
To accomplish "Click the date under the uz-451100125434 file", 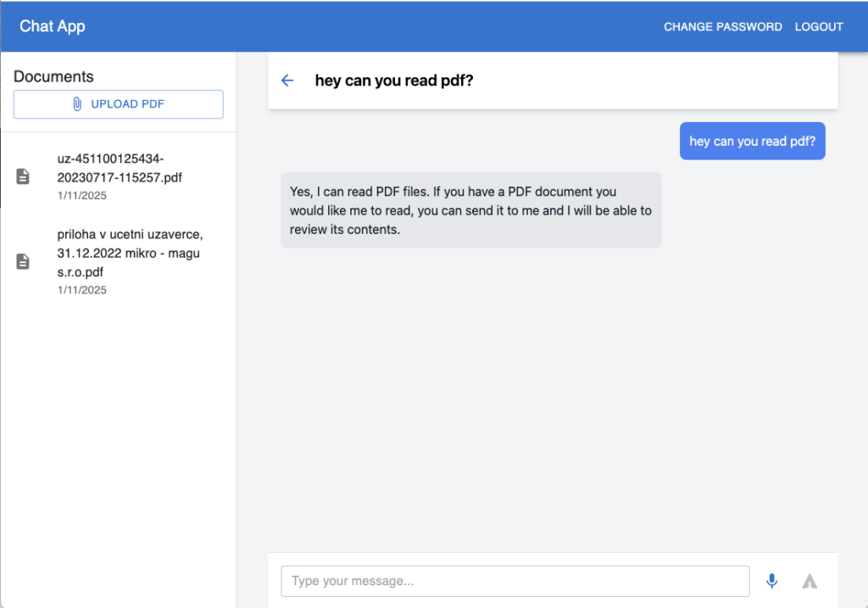I will pos(82,196).
